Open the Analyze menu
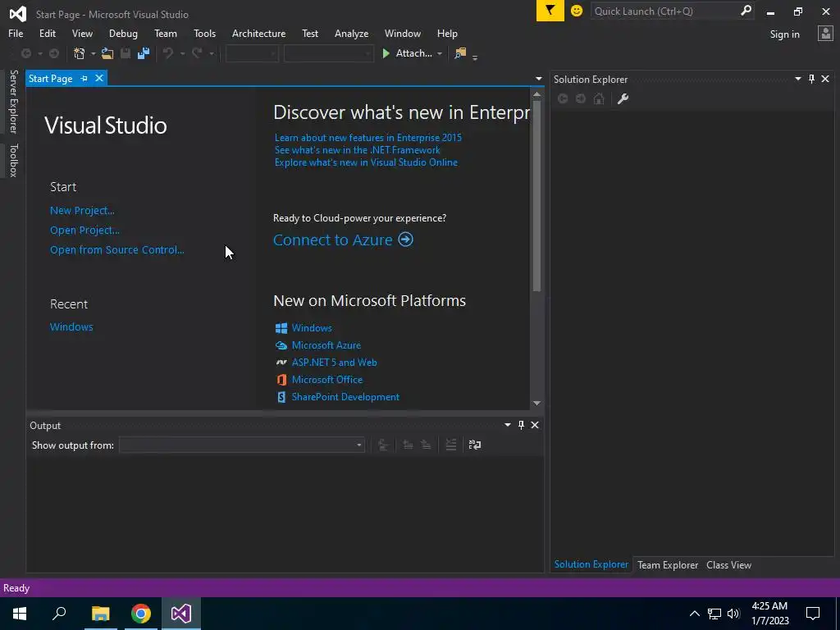Viewport: 840px width, 630px height. point(351,33)
